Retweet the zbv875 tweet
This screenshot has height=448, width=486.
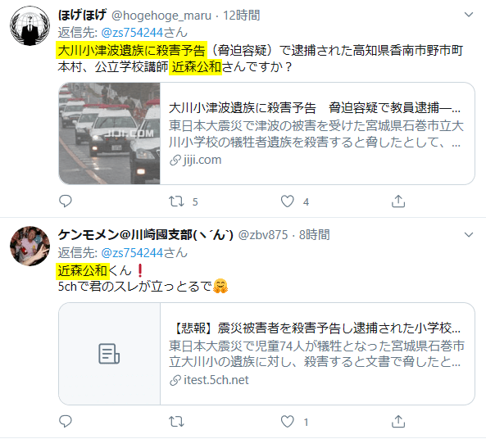pos(176,422)
